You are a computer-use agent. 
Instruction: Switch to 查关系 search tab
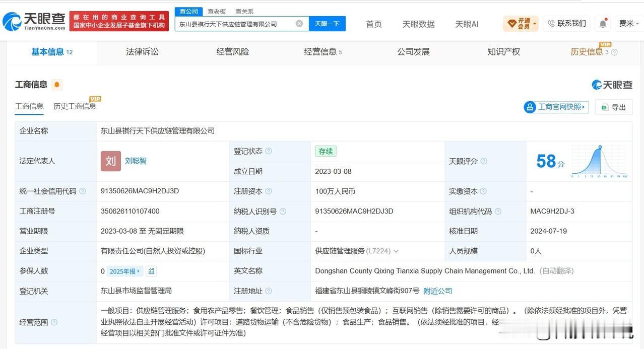tap(244, 11)
